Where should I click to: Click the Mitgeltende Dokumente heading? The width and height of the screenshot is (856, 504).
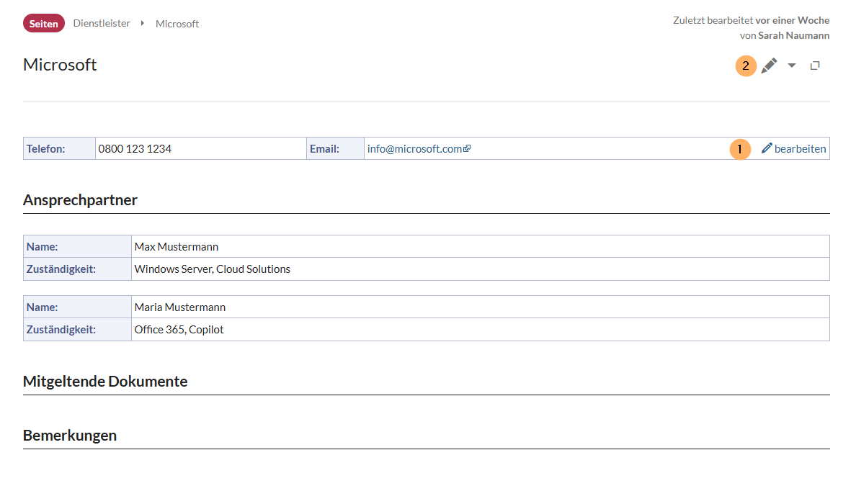[105, 382]
